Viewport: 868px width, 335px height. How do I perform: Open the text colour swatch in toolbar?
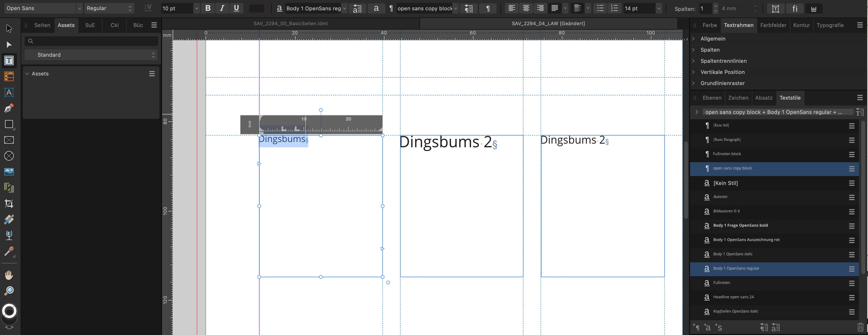tap(256, 8)
